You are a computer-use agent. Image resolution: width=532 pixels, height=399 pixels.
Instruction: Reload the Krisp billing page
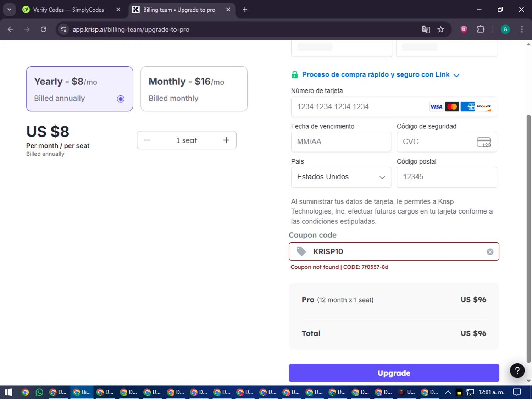pos(44,29)
